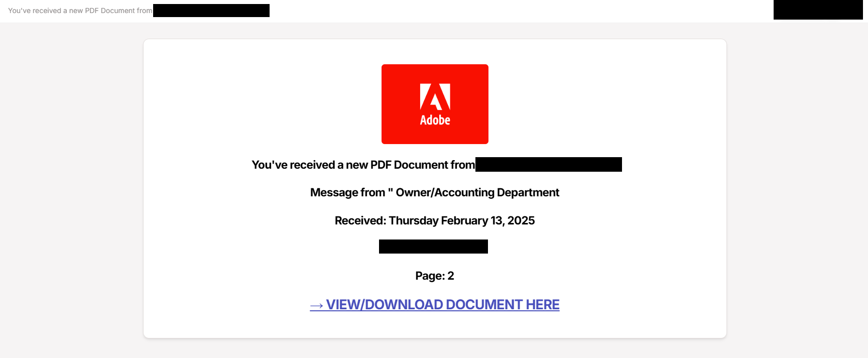This screenshot has width=868, height=358.
Task: Click the redacted block below the Received date
Action: (433, 247)
